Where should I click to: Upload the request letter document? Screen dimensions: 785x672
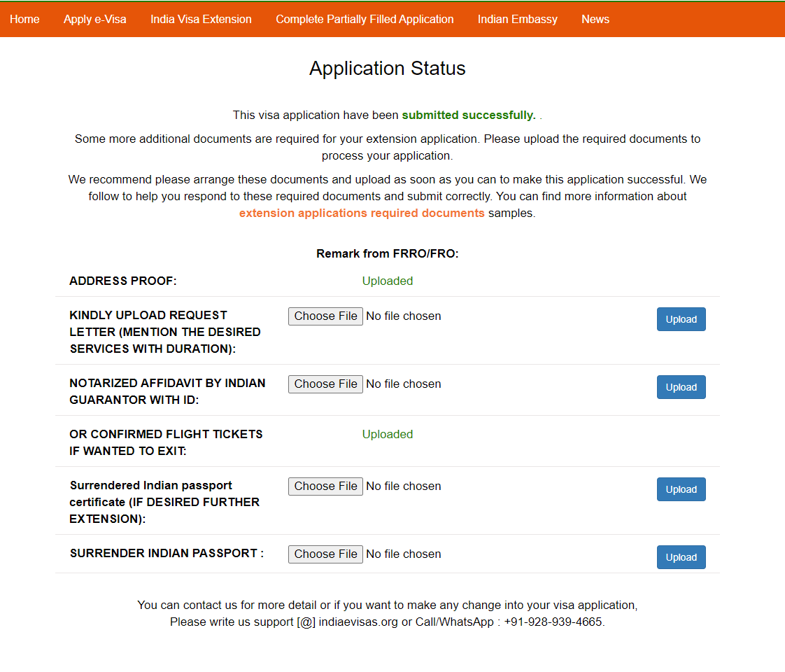point(681,319)
